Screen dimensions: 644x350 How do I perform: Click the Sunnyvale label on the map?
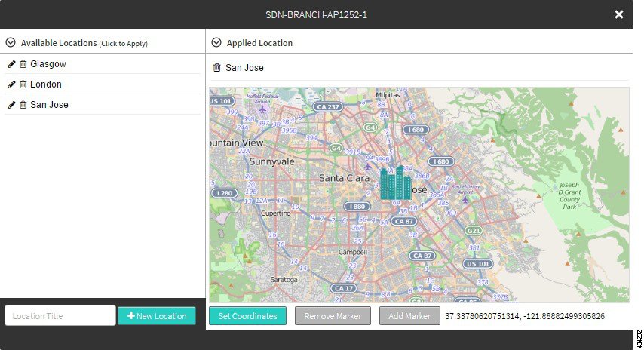272,162
